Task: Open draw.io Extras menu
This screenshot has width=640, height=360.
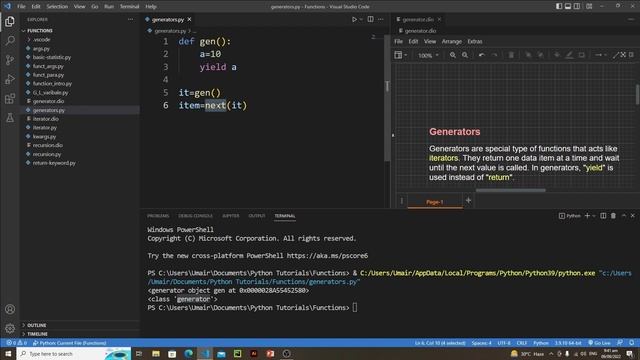Action: 475,41
